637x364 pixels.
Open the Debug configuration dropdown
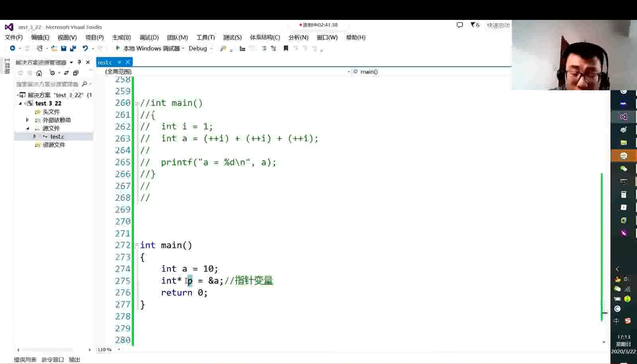click(x=212, y=49)
